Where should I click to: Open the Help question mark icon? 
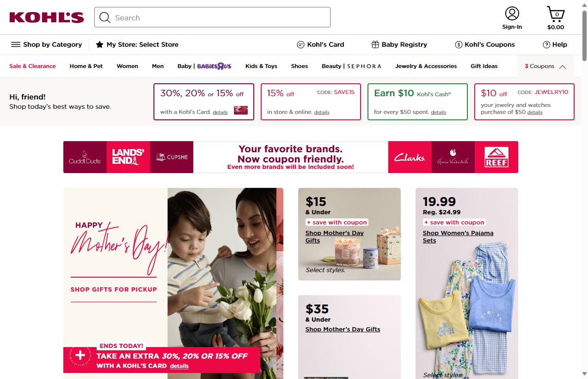click(546, 44)
